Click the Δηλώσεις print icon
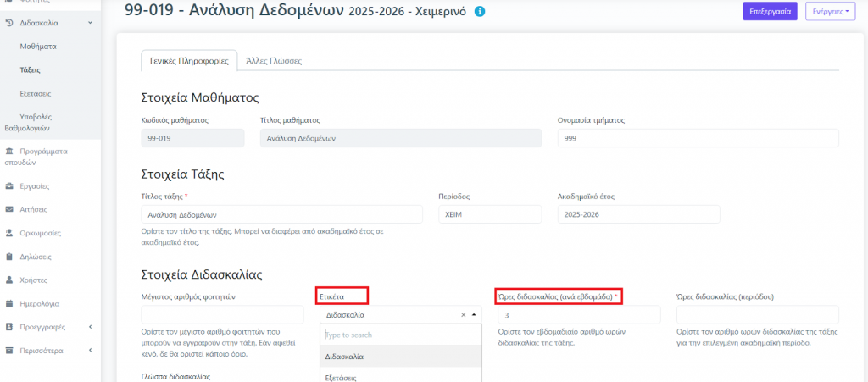 [x=8, y=256]
